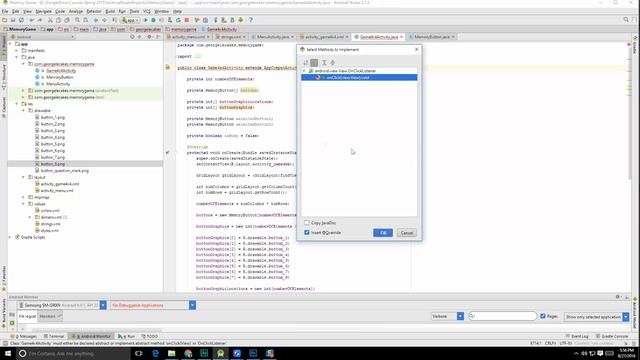This screenshot has height=360, width=640.
Task: Open the Build menu
Action: click(x=110, y=11)
